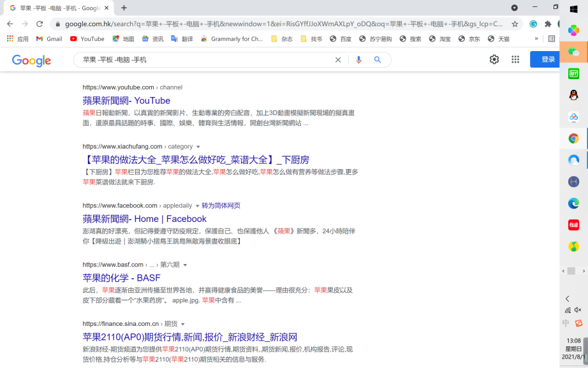
Task: Open the reading list icon
Action: tap(552, 39)
